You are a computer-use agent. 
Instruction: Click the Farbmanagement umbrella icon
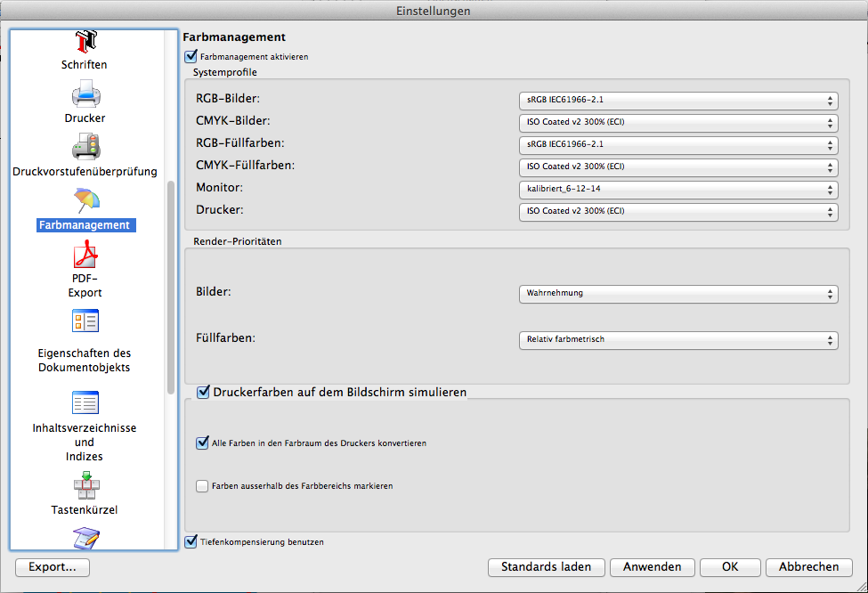(85, 200)
